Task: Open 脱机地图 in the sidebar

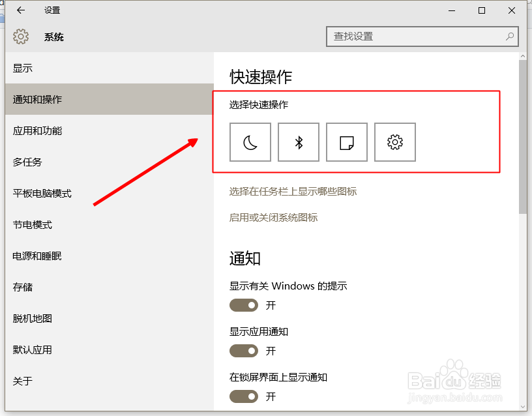Action: tap(110, 318)
